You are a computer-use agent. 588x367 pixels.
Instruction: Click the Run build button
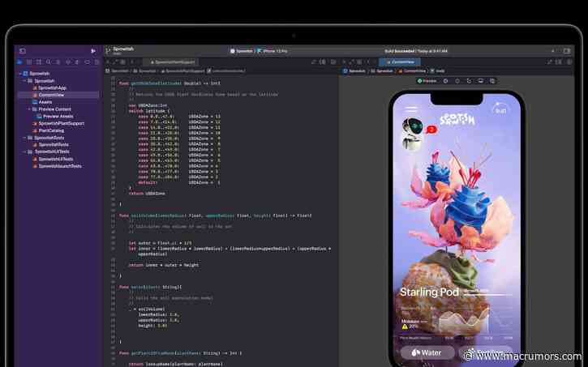coord(93,51)
